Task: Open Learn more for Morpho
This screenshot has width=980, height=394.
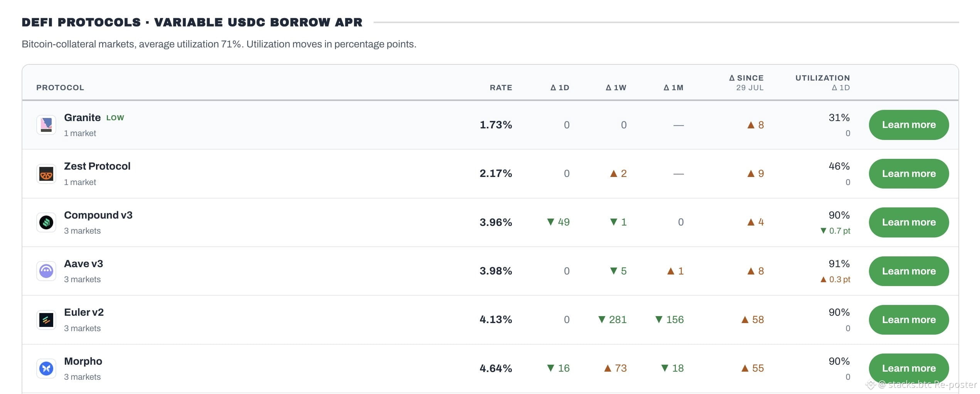Action: click(909, 369)
